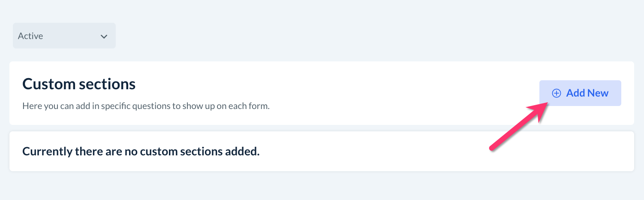Click the word "Custom" in the heading
Viewport: 644px width, 200px height.
click(x=48, y=84)
